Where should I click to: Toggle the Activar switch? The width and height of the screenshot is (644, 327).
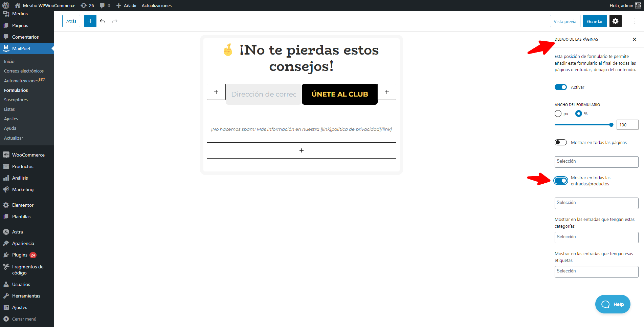(x=560, y=87)
